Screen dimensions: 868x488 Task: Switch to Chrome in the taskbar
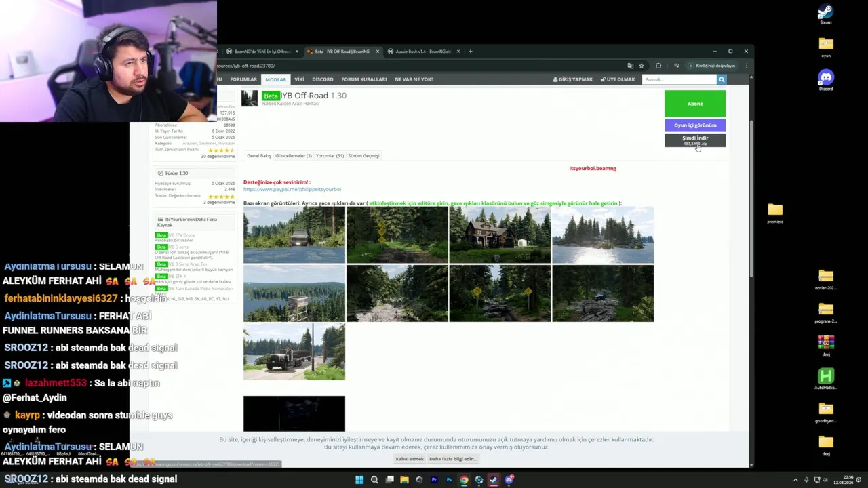(x=464, y=480)
